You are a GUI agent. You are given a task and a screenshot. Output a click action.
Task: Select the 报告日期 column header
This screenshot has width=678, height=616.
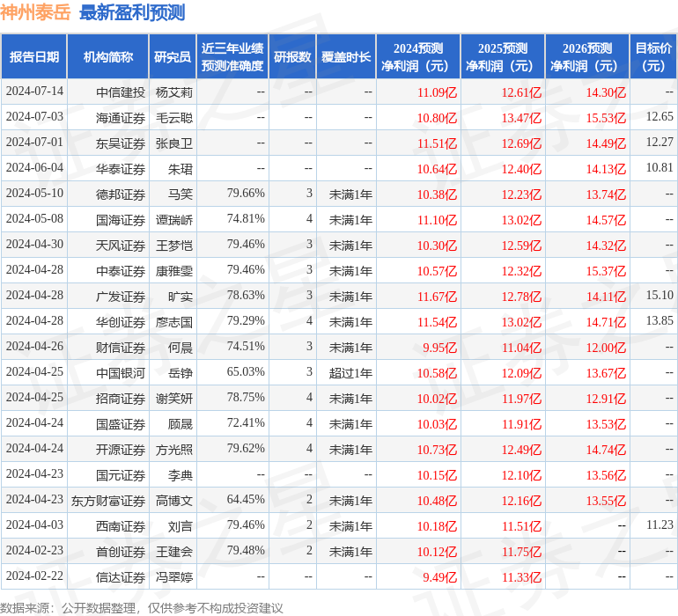[34, 56]
